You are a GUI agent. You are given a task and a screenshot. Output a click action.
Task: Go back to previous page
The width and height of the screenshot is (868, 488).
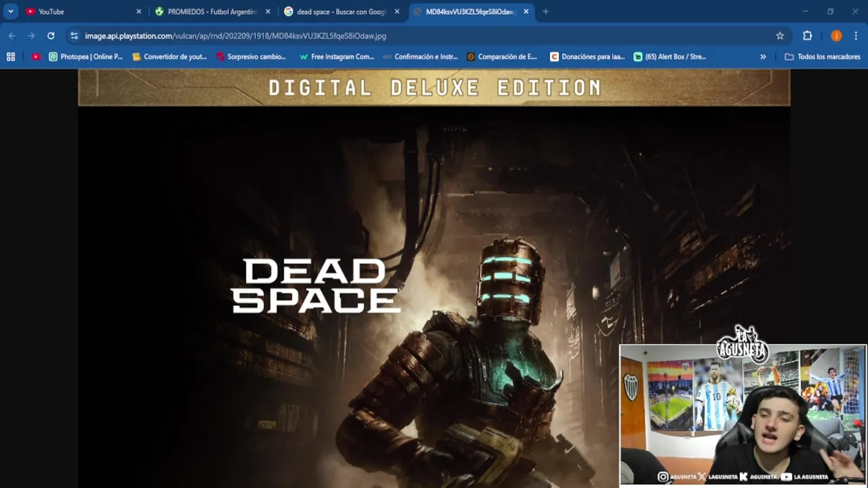pyautogui.click(x=12, y=36)
